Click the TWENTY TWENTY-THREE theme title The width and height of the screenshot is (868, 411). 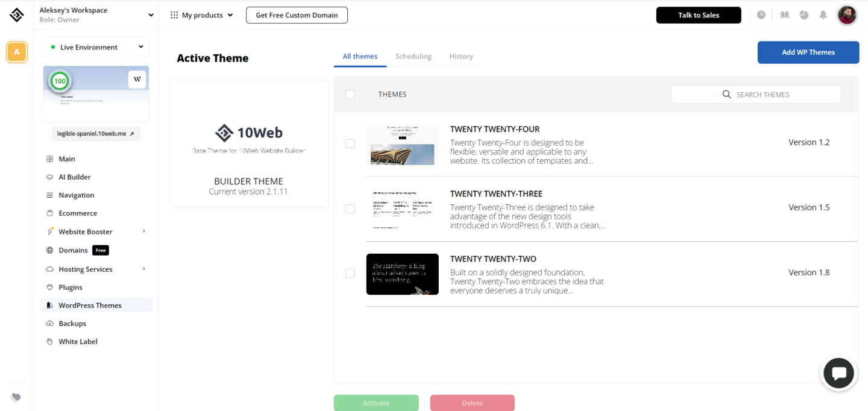click(x=496, y=194)
